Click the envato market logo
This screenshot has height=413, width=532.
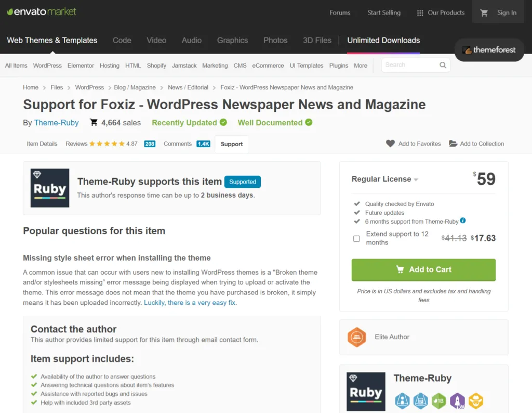42,11
